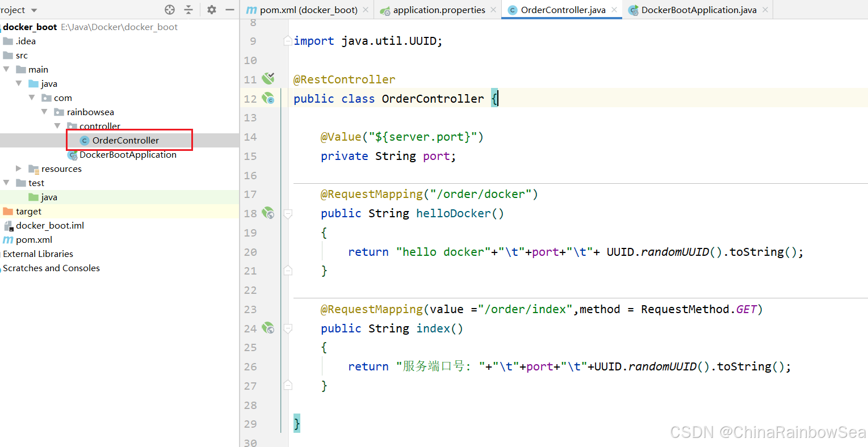Fold the import section on line 9
Image resolution: width=868 pixels, height=447 pixels.
(x=288, y=41)
